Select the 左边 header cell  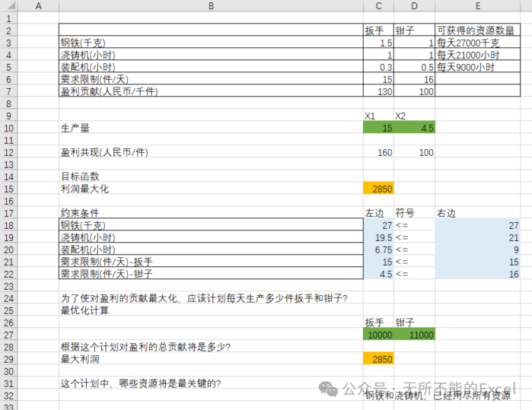(x=379, y=213)
